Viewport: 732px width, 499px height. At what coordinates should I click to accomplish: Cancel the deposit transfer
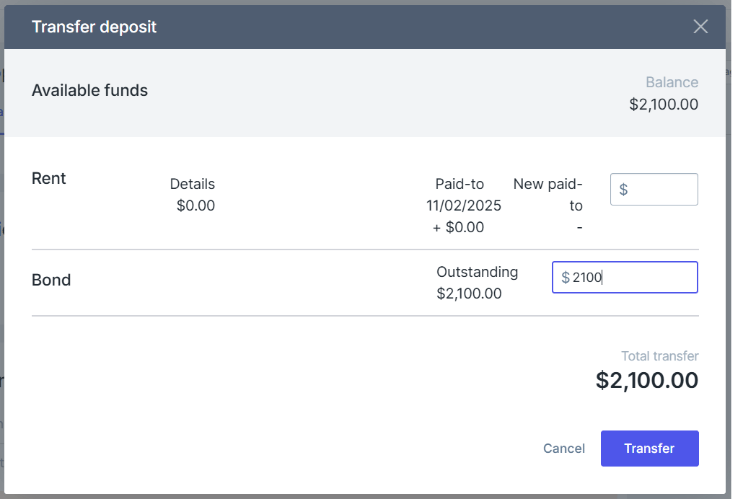click(x=563, y=448)
